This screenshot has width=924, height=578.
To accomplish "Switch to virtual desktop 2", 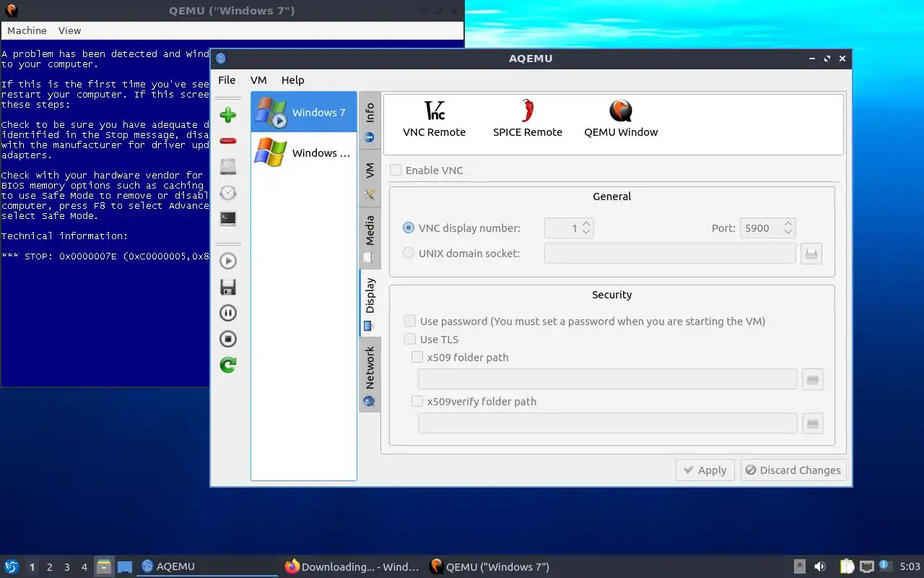I will 50,567.
